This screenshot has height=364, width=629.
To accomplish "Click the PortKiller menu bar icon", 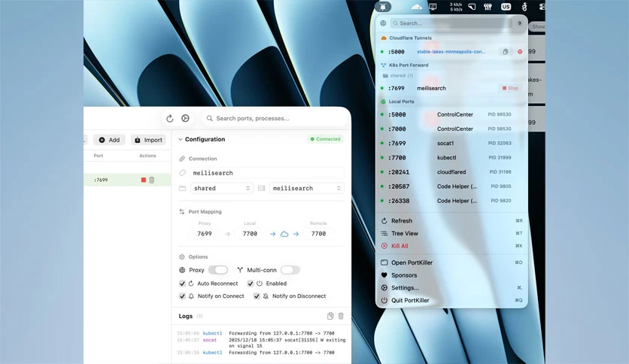I will 383,7.
